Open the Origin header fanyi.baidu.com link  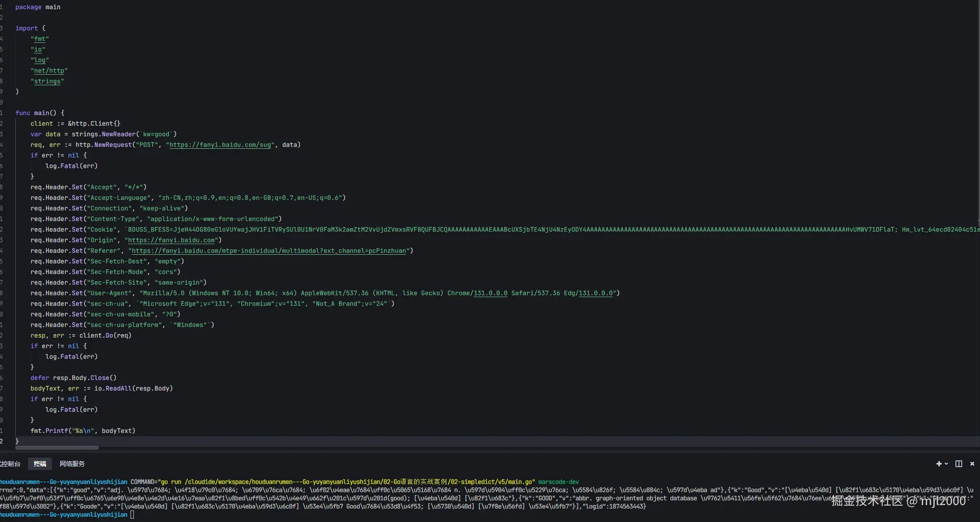click(x=171, y=240)
